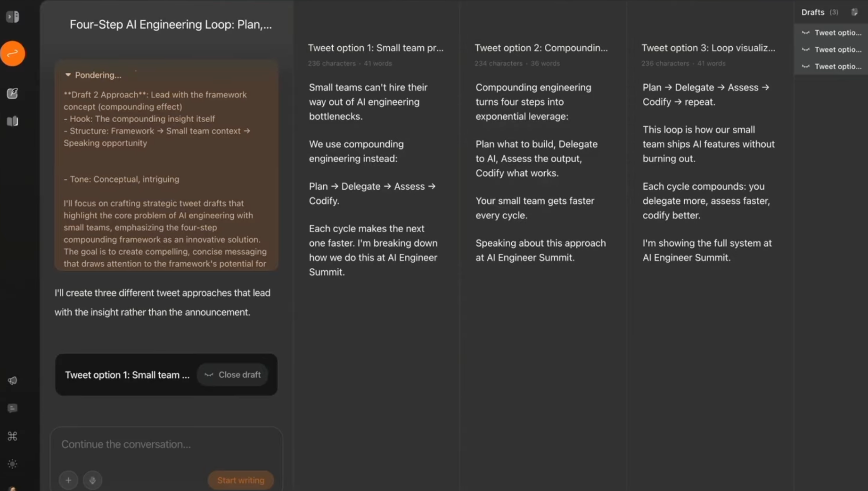Toggle the sun light-mode theme icon
The width and height of the screenshot is (868, 491).
coord(13,464)
